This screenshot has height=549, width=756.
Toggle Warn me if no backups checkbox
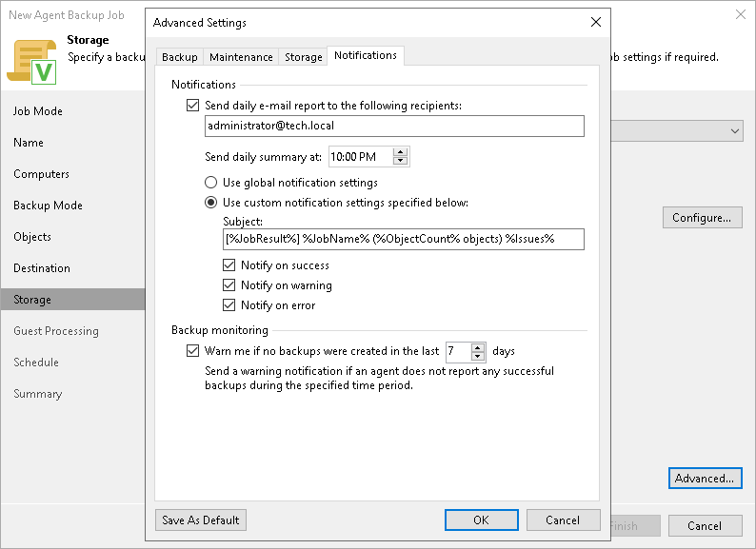pos(193,350)
